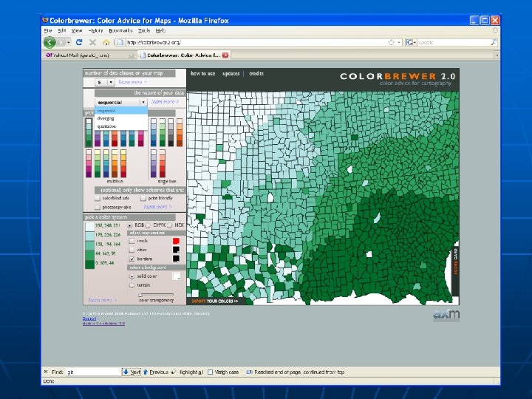Open the list all tabs dropdown
Screen dimensions: 532x399
497,55
